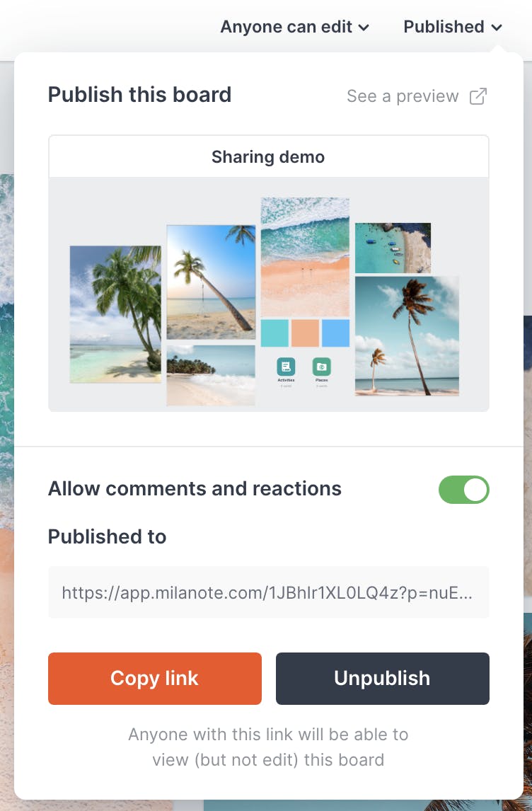532x811 pixels.
Task: Click the leftmost palm tree photo
Action: [x=115, y=314]
